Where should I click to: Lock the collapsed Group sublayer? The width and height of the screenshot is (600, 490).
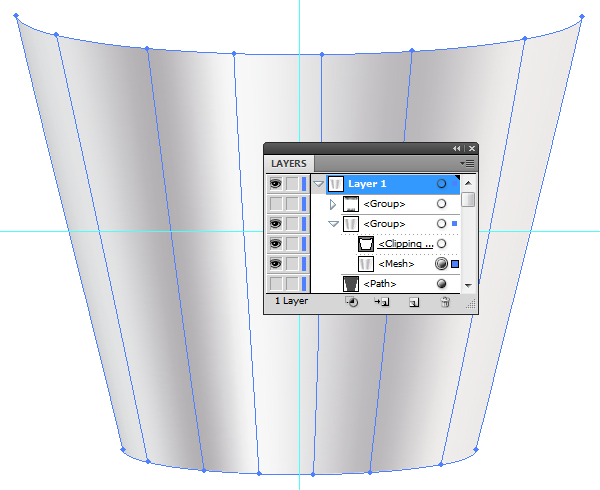tap(292, 204)
